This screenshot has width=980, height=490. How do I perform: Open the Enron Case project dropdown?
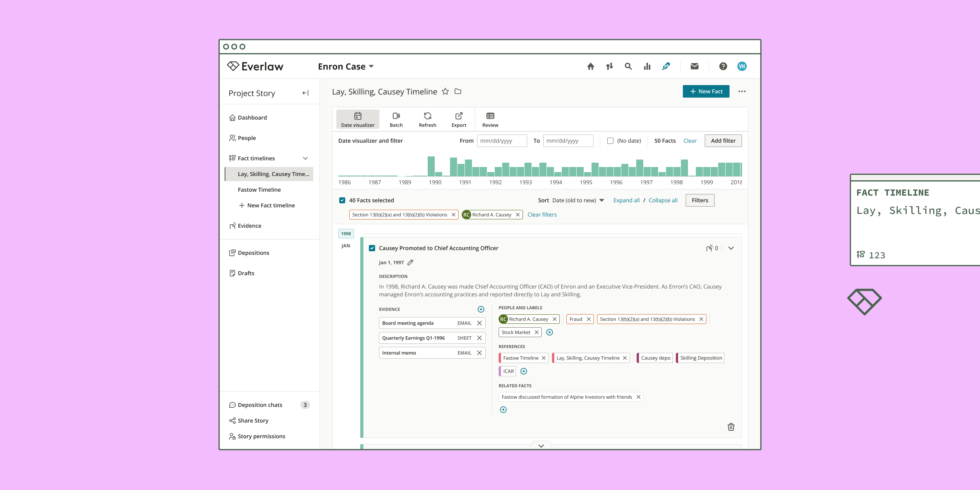coord(346,67)
